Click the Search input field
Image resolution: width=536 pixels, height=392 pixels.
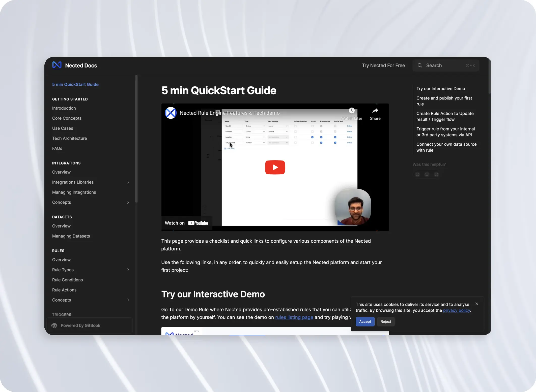coord(445,66)
